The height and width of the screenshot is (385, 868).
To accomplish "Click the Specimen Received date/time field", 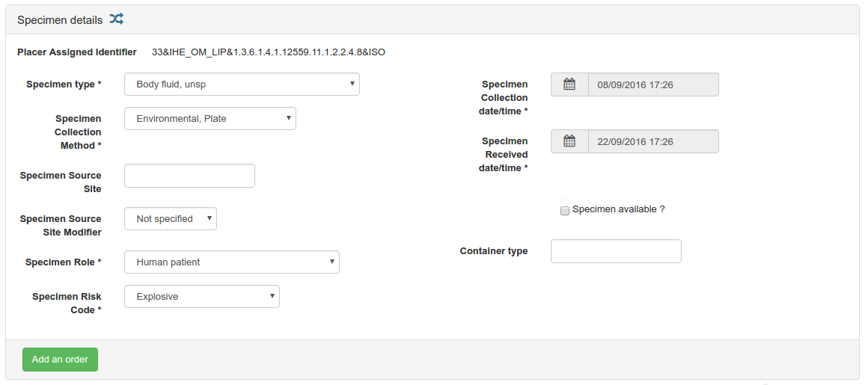I will tap(652, 141).
